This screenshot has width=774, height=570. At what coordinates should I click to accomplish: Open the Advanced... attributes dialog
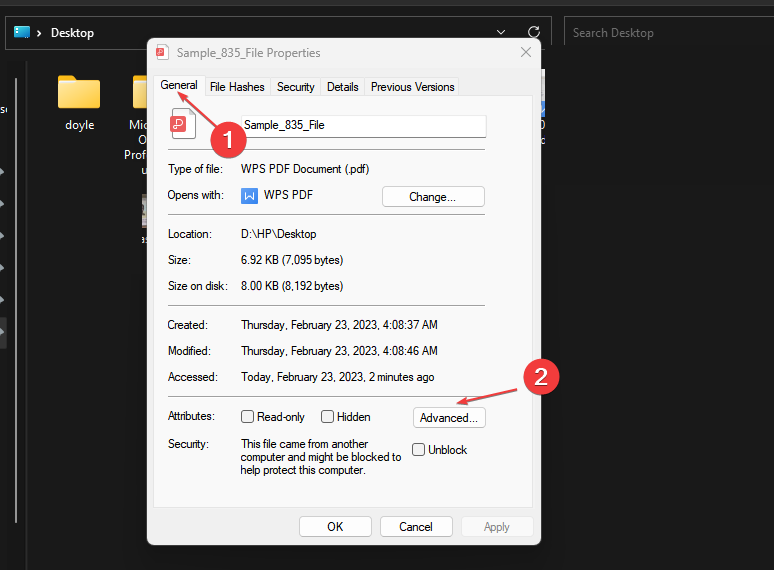point(449,418)
